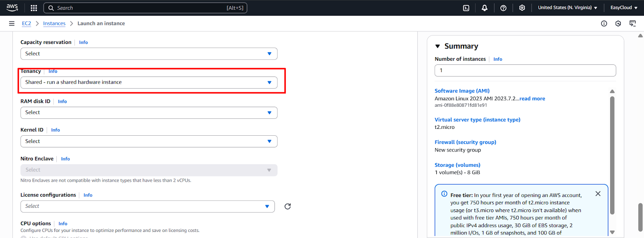Open Info link beside Capacity reservation
Screen dimensions: 644x238
coord(83,42)
